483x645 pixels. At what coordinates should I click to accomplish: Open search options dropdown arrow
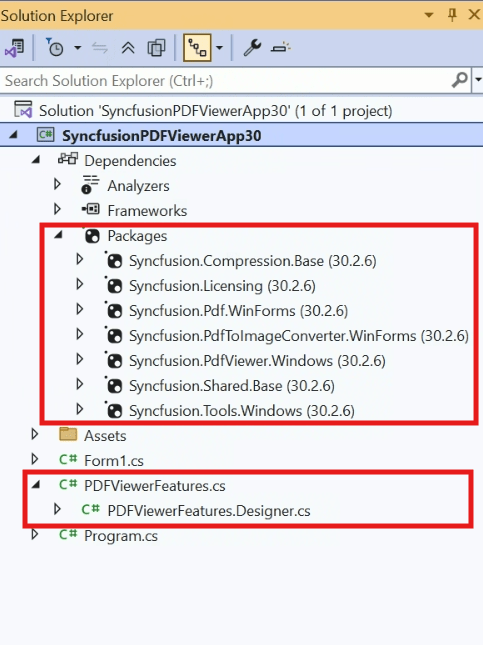coord(478,79)
